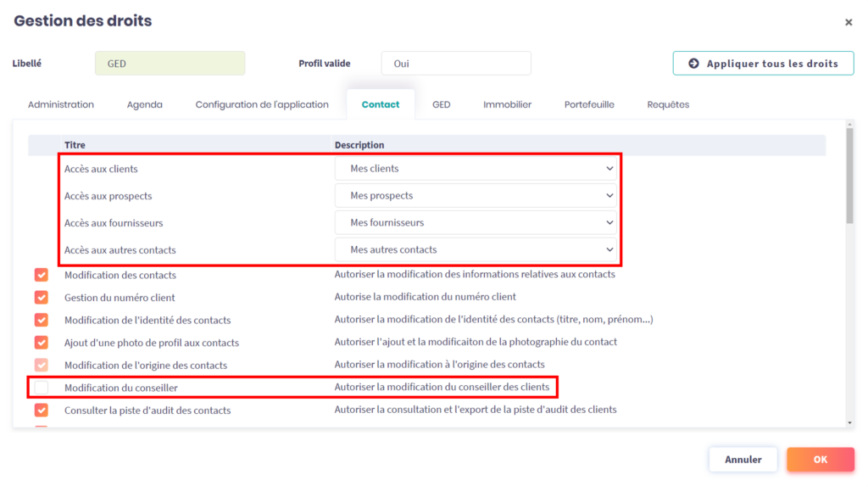Click the Libellé input field containing GED
868x486 pixels.
point(170,64)
